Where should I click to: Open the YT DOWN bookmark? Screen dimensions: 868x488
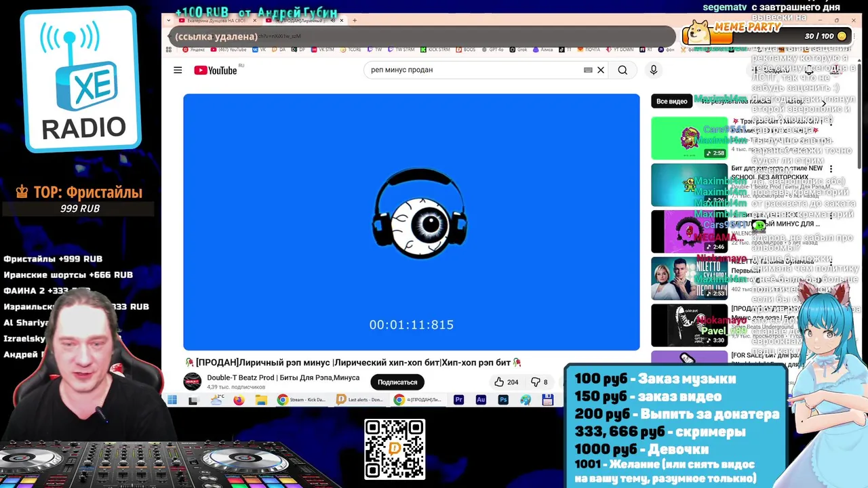[x=620, y=49]
